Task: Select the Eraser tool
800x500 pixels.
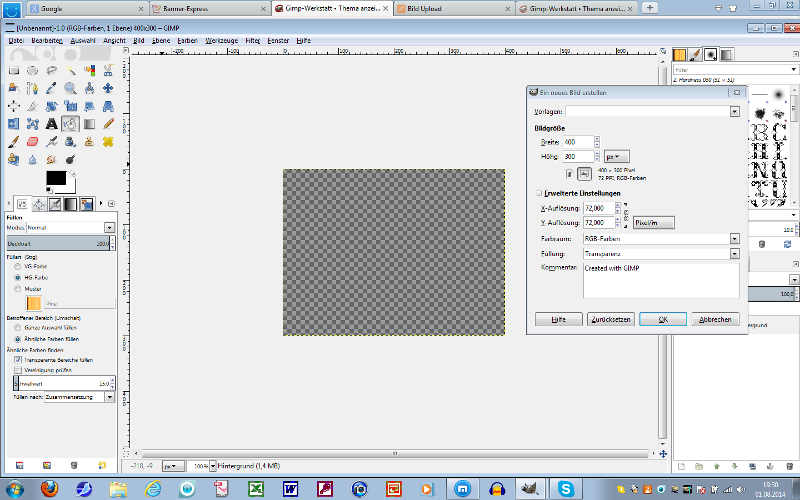Action: pos(32,141)
